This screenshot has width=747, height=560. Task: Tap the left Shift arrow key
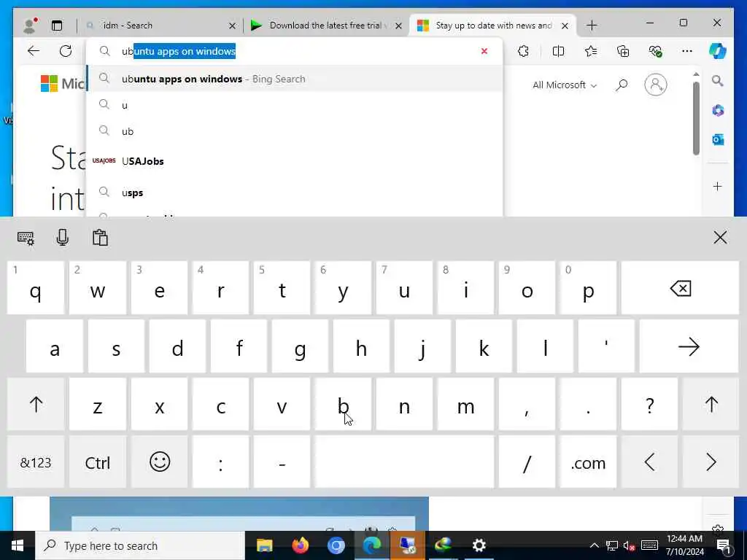click(36, 404)
